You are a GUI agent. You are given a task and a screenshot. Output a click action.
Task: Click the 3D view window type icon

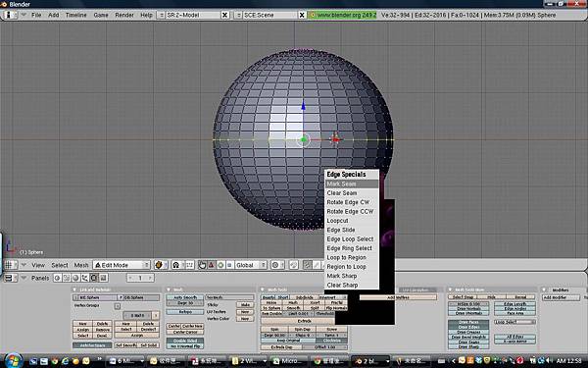click(10, 265)
